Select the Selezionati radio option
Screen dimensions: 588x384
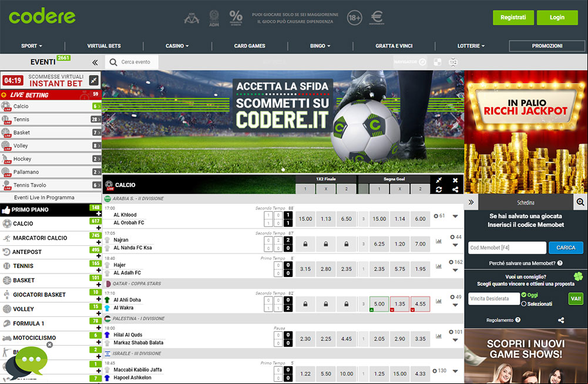tap(523, 303)
